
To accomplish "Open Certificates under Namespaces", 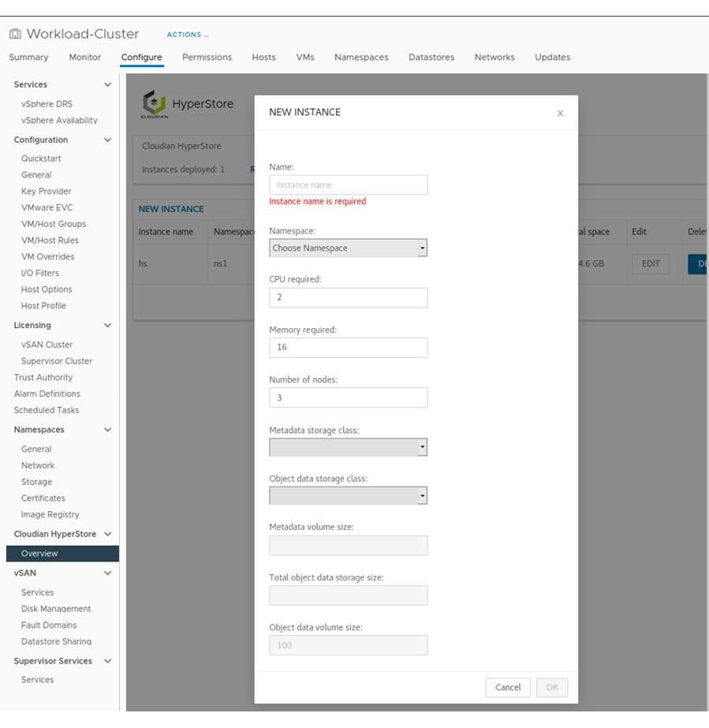I will (x=43, y=498).
